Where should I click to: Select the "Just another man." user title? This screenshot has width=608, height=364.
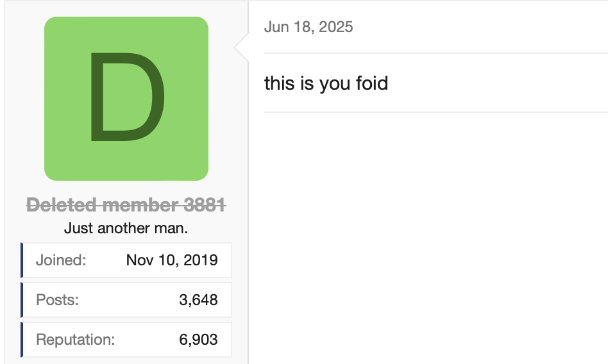tap(126, 228)
